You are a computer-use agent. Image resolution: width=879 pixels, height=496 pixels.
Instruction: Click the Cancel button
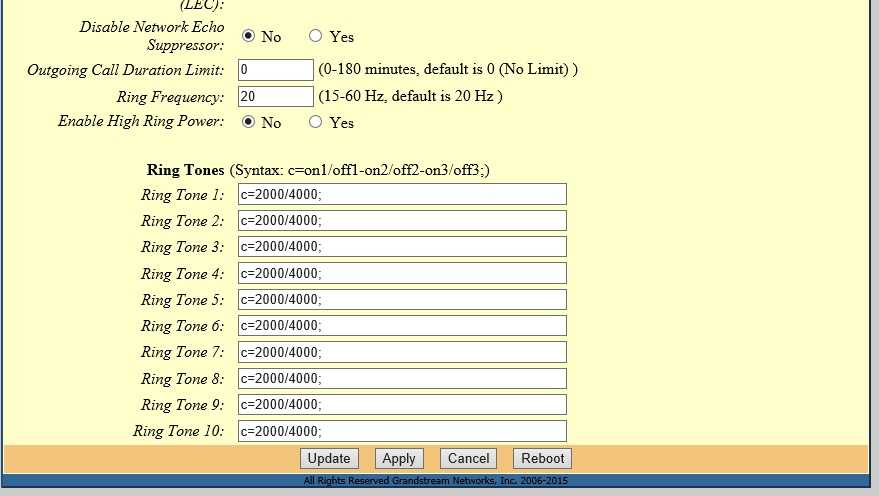pyautogui.click(x=468, y=458)
